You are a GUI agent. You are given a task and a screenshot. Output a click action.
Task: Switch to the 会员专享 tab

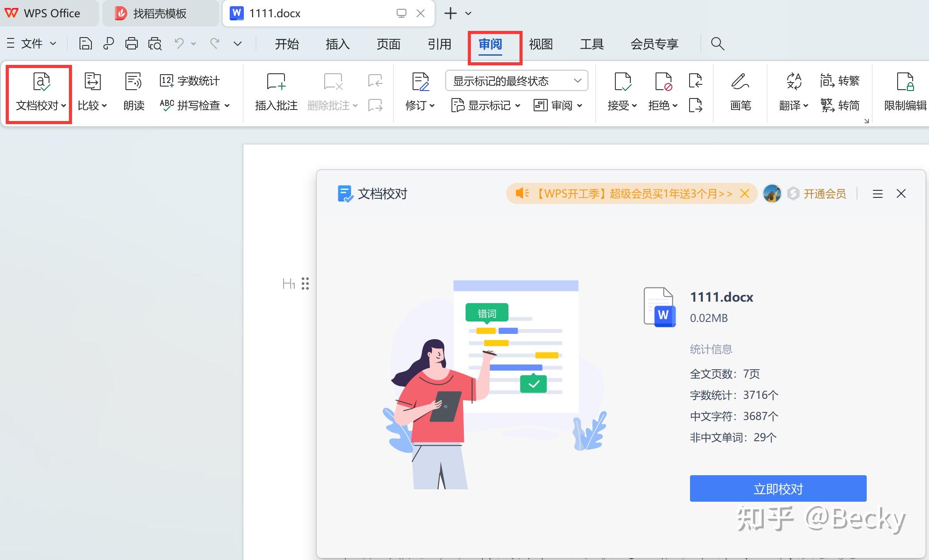tap(655, 44)
